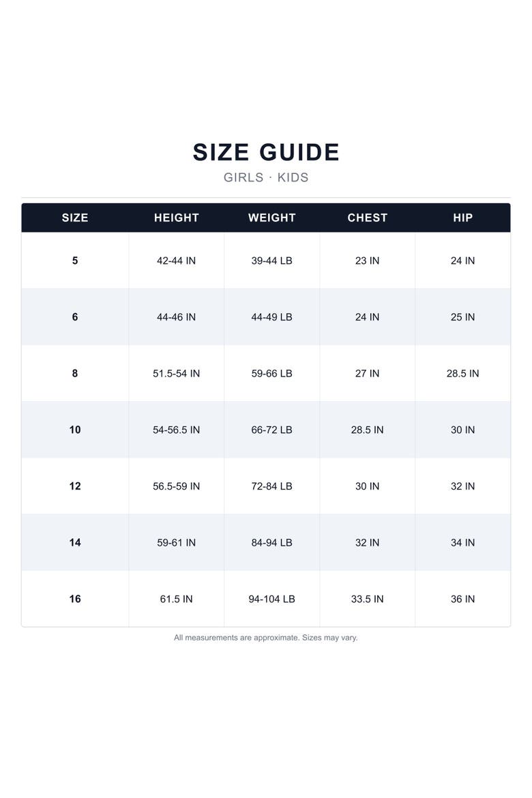The image size is (532, 798).
Task: Click the WEIGHT column header
Action: [x=272, y=218]
